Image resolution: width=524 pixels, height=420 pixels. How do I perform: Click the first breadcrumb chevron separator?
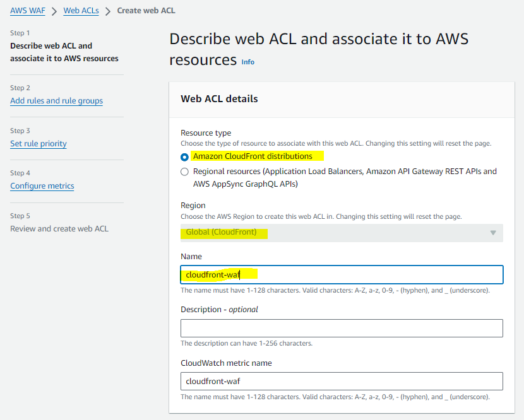click(x=54, y=11)
